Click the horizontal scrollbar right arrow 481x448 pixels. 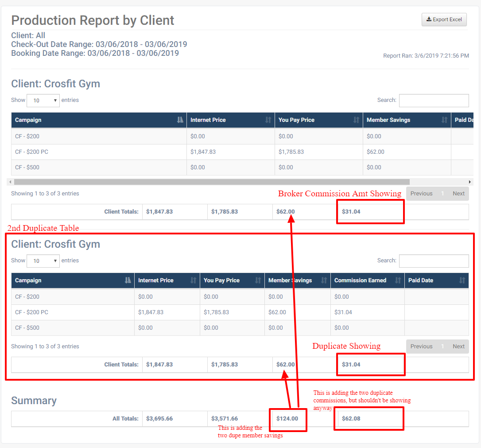pyautogui.click(x=470, y=182)
